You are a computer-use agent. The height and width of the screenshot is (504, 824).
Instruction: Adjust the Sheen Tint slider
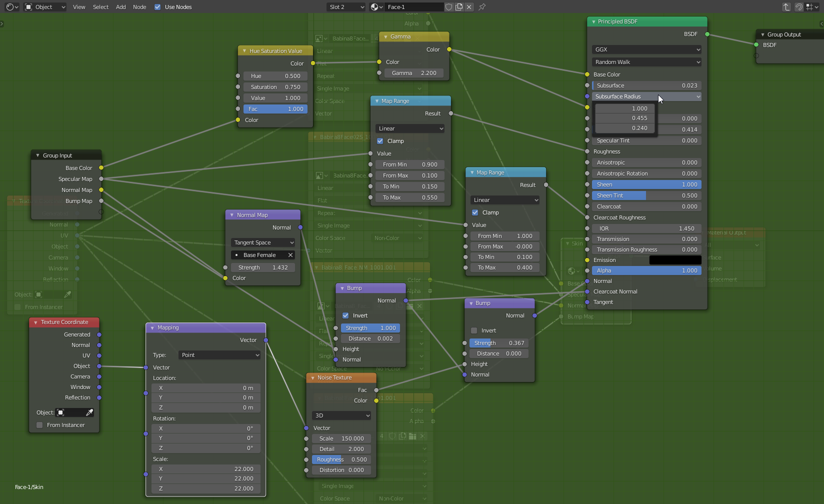click(646, 195)
